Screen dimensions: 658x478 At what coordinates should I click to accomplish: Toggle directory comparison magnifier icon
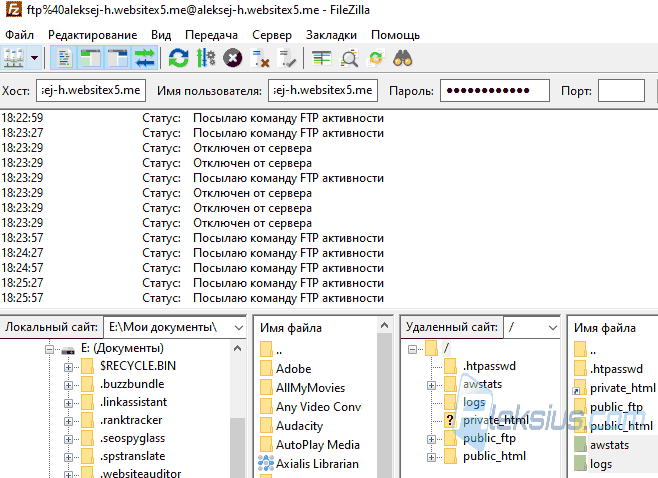coord(349,58)
